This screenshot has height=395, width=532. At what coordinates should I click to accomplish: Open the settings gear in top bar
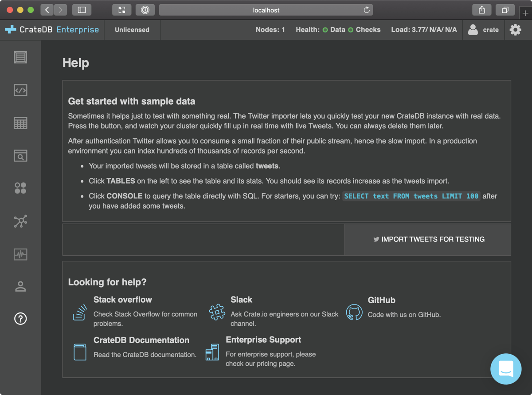coord(515,30)
